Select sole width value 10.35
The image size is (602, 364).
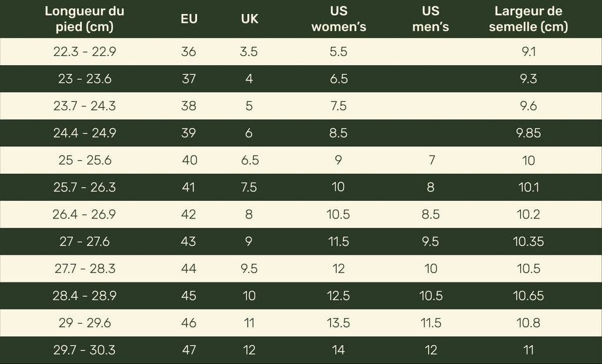click(529, 241)
